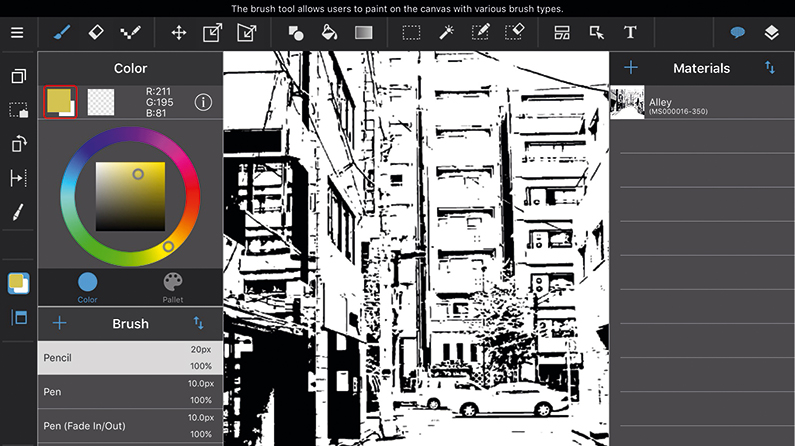Viewport: 795px width, 446px height.
Task: Open the Brush list sort options
Action: [198, 323]
